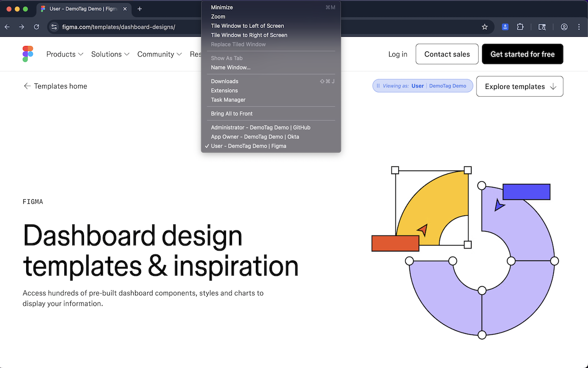Expand the Community dropdown
588x368 pixels.
160,54
